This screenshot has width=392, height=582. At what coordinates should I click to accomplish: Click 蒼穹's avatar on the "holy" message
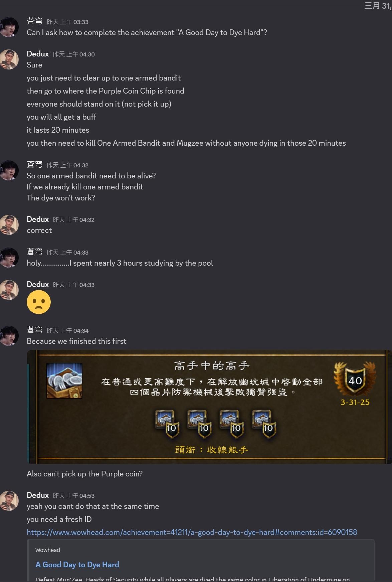click(x=9, y=258)
